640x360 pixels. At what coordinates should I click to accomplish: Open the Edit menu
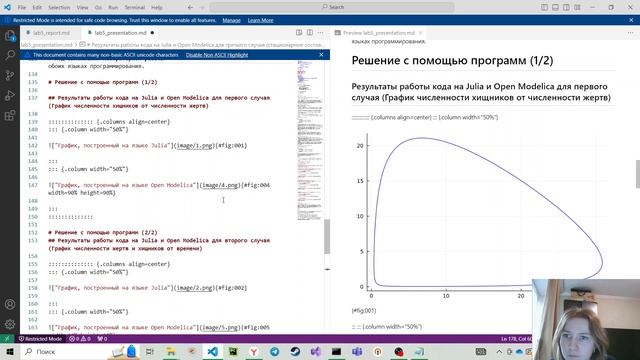click(37, 7)
